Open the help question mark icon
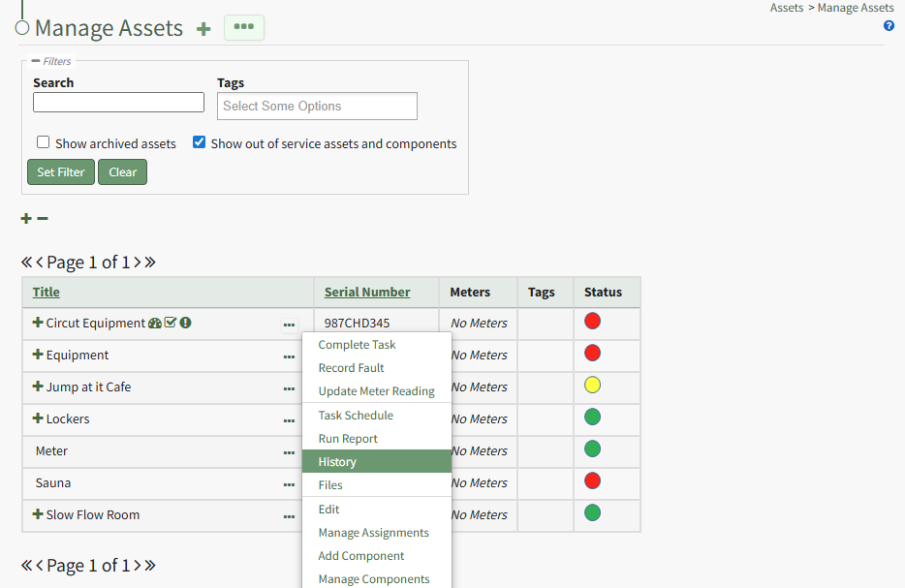Viewport: 905px width, 588px height. (889, 26)
